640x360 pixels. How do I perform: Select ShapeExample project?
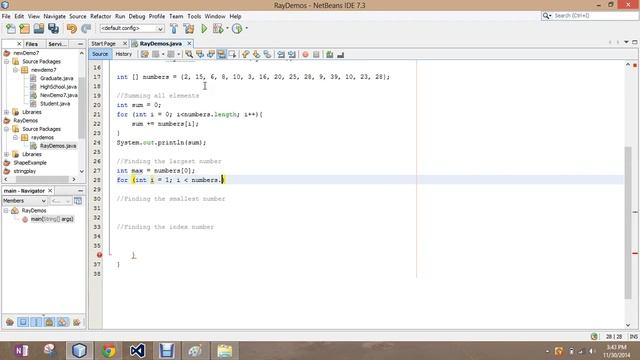click(30, 163)
